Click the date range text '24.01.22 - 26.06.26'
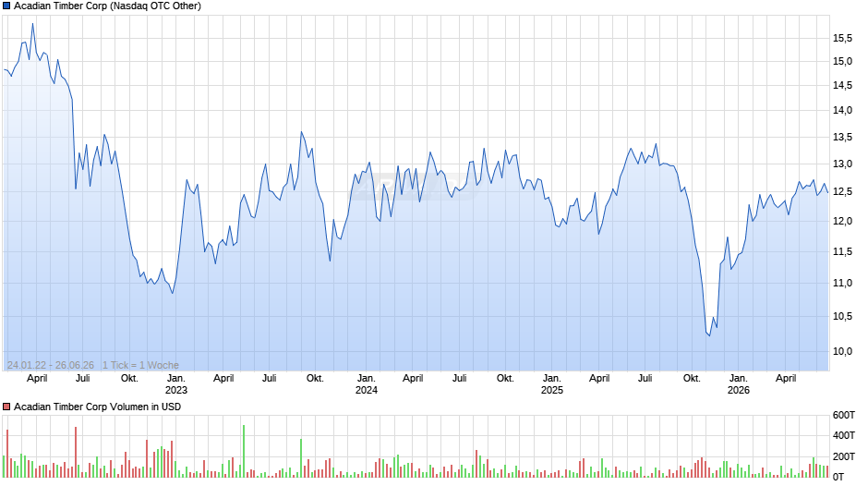 pos(51,365)
